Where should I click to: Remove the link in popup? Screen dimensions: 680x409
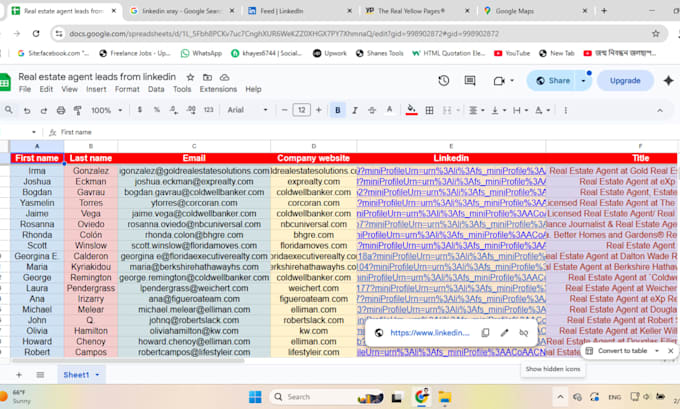coord(523,333)
